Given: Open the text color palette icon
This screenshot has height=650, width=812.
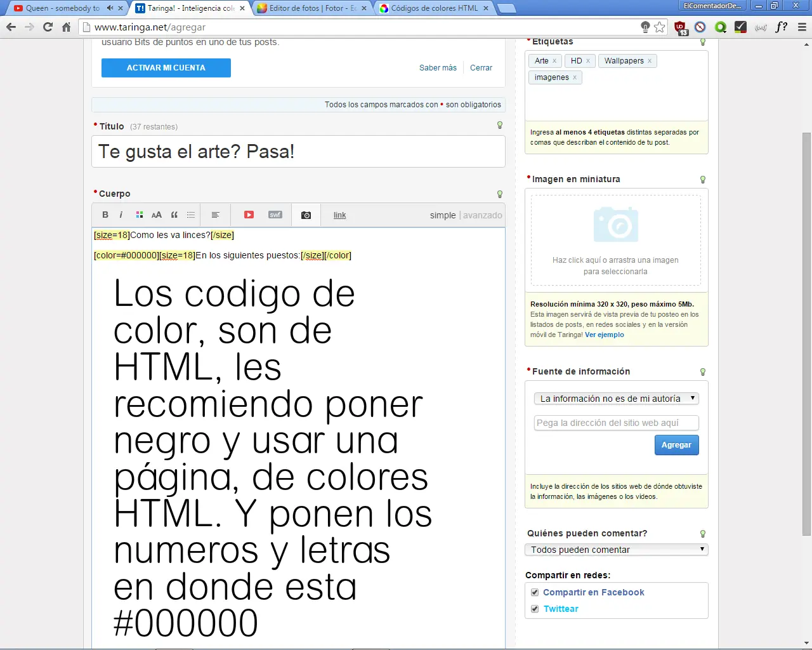Looking at the screenshot, I should click(x=140, y=215).
